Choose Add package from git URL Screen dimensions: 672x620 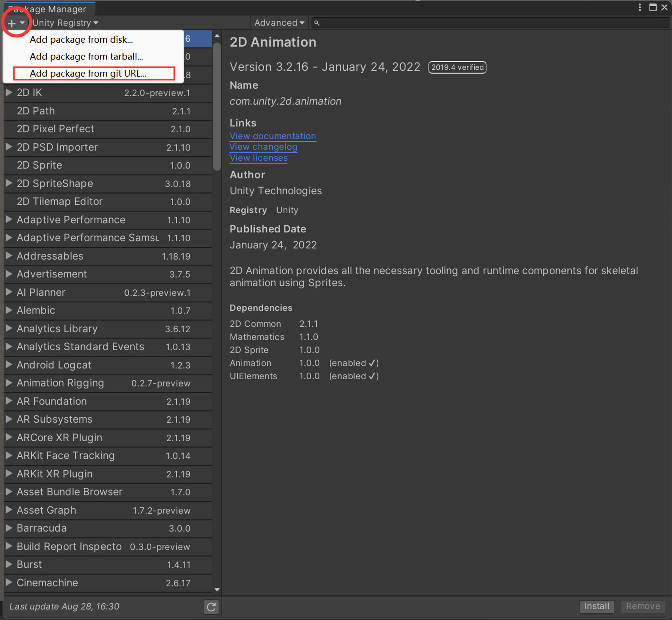coord(88,73)
